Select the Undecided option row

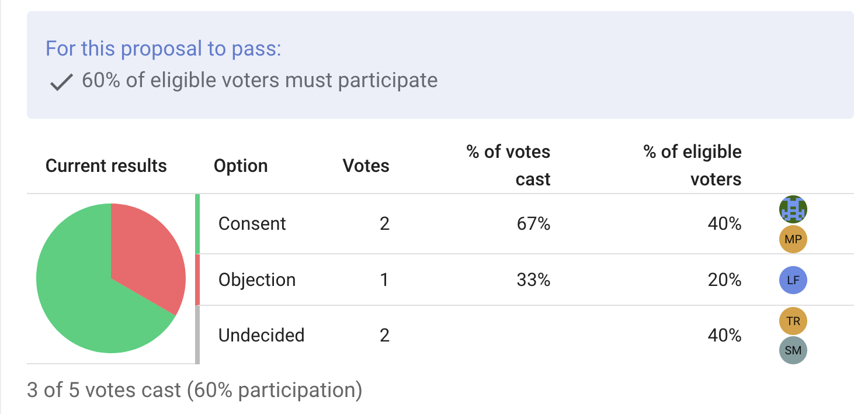coord(261,335)
